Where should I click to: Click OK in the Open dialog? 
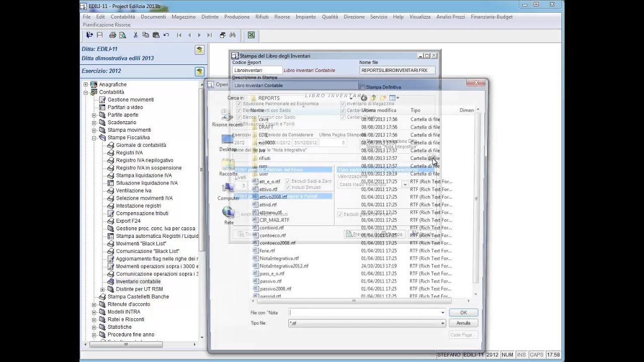[463, 313]
